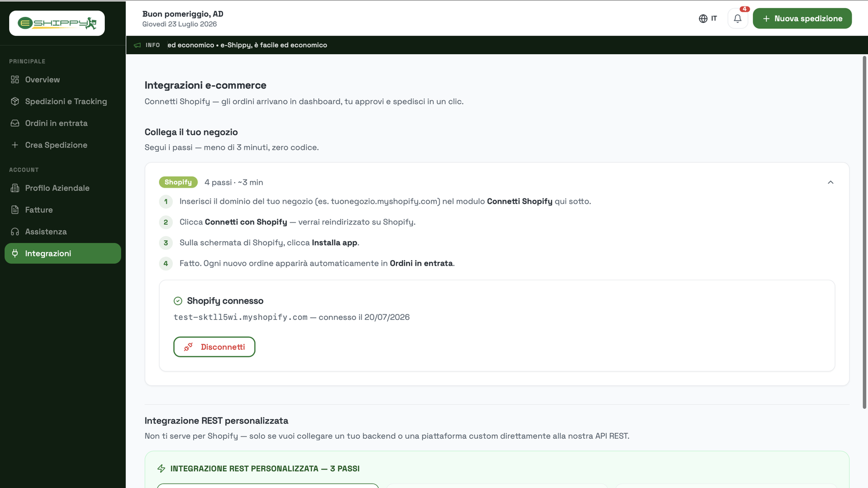Open notifications bell
The width and height of the screenshot is (868, 488).
click(737, 18)
